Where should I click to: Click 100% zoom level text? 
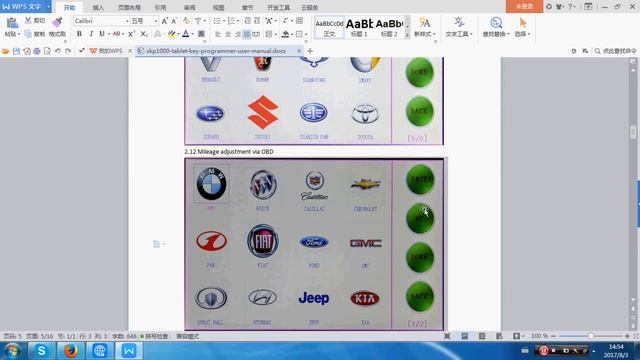(539, 336)
